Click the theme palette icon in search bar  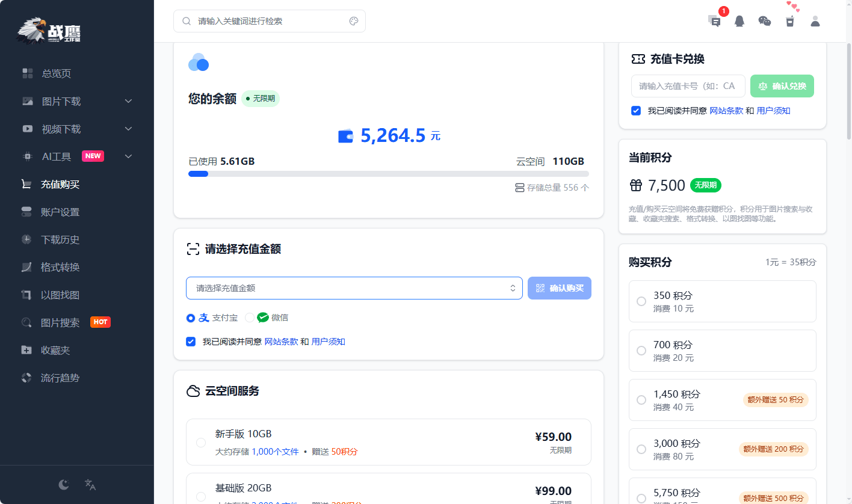[354, 21]
